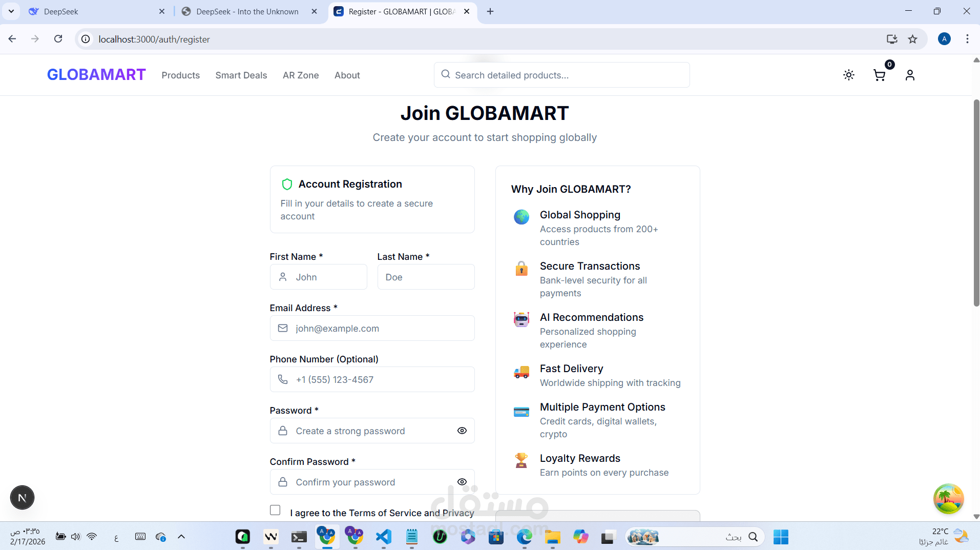980x550 pixels.
Task: Close the DeepSeek tab
Action: pos(162,11)
